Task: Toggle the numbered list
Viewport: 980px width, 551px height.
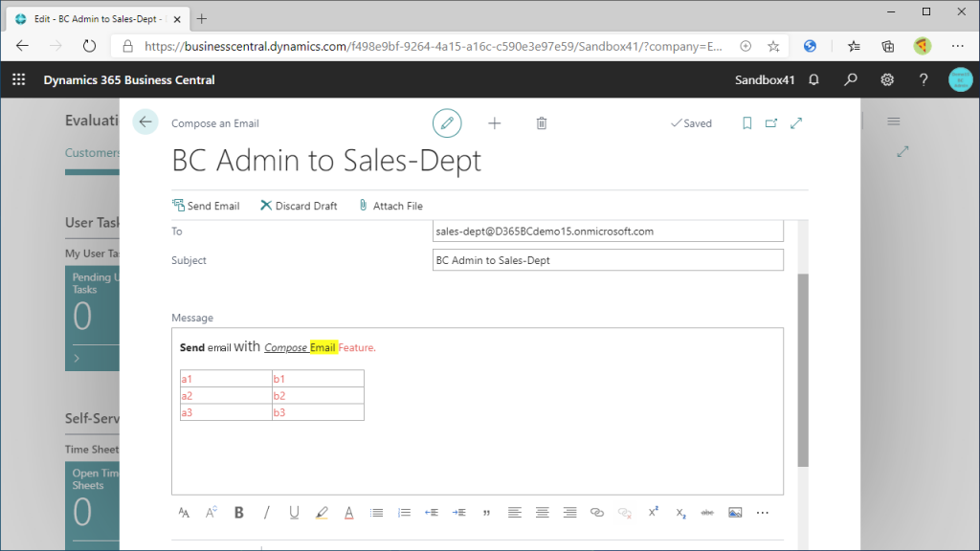Action: (405, 513)
